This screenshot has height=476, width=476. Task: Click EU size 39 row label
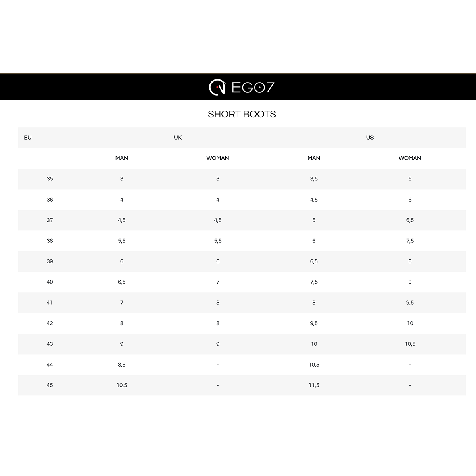point(50,261)
